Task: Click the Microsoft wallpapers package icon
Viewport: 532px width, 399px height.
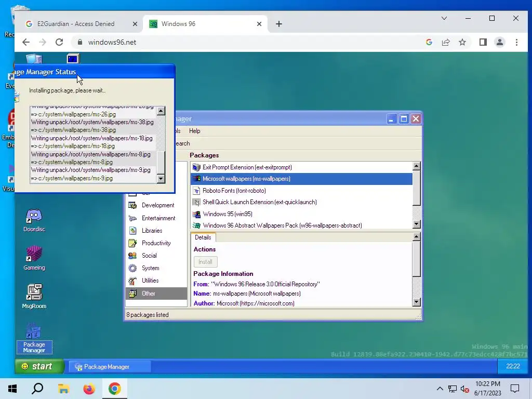Action: click(196, 179)
